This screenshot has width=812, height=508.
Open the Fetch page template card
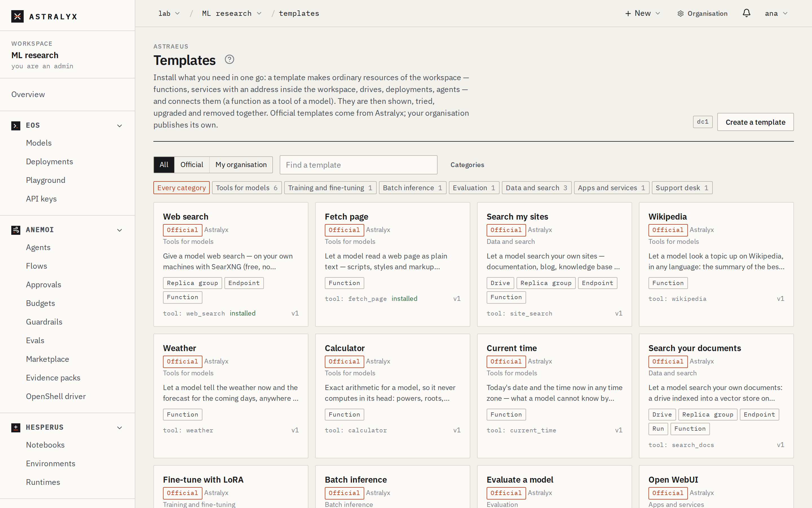click(392, 264)
